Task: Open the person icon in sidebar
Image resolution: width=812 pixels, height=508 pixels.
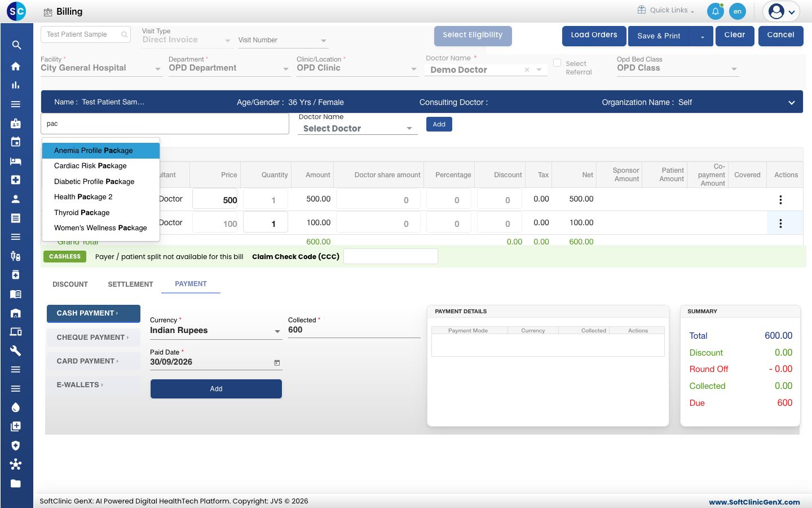Action: (x=16, y=199)
